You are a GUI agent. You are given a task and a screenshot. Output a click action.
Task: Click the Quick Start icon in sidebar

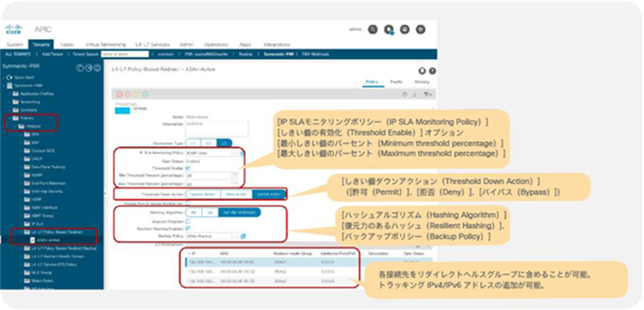10,77
